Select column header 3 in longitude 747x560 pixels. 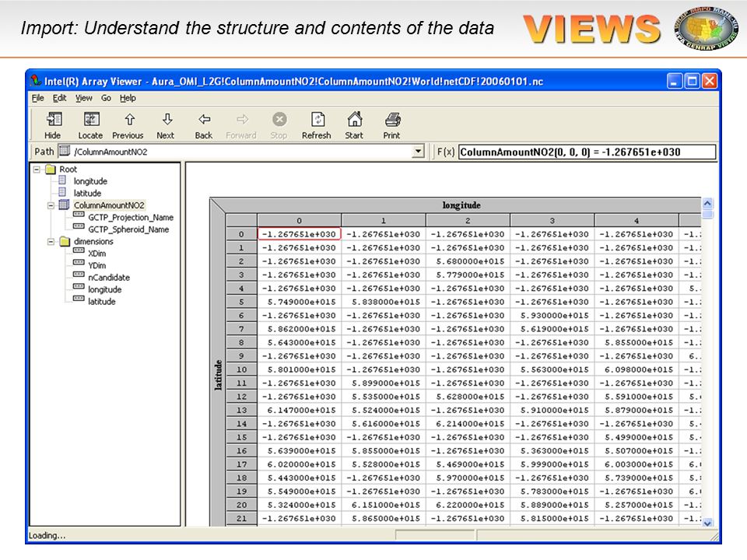[552, 220]
